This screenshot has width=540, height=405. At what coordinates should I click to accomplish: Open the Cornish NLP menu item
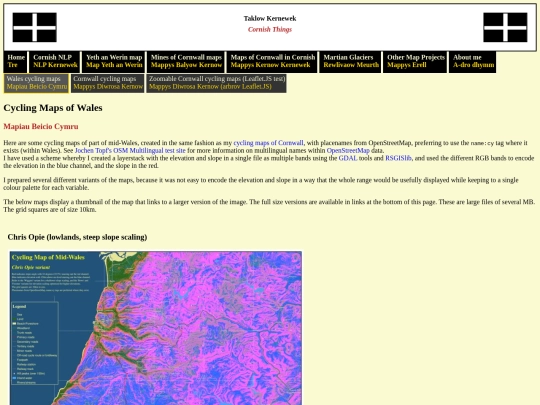pyautogui.click(x=55, y=62)
